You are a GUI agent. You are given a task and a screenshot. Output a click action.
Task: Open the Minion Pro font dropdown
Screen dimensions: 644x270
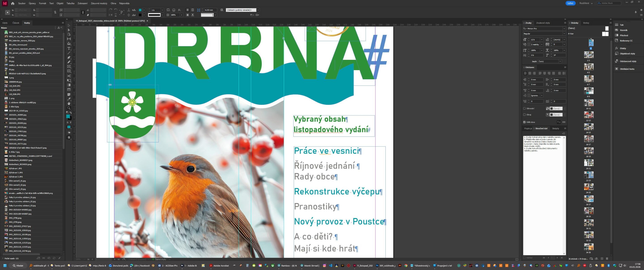click(564, 28)
